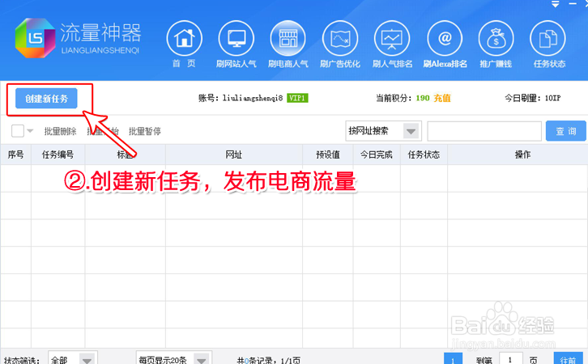Click the 预设值 column header
Viewport: 588px width, 364px height.
[328, 154]
